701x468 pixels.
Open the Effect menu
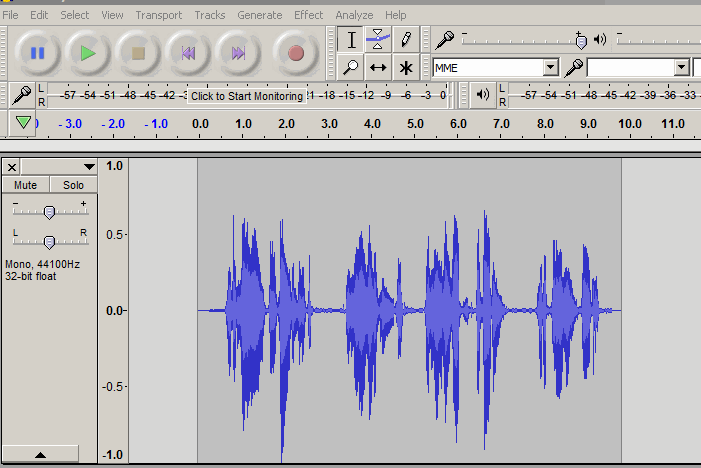coord(308,15)
